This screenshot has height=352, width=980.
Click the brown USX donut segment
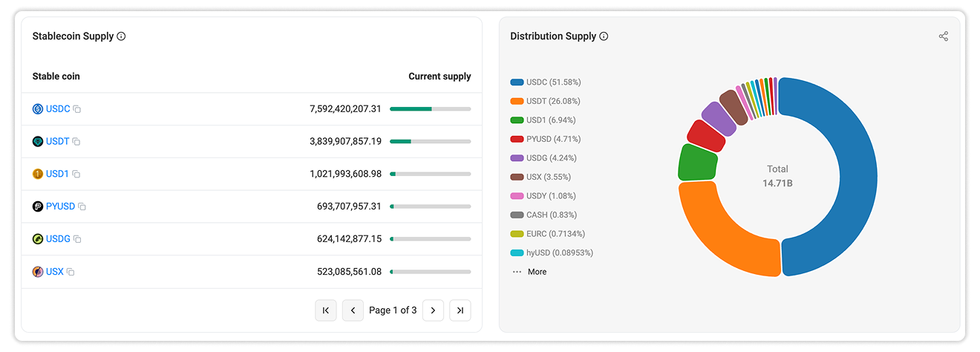click(734, 107)
